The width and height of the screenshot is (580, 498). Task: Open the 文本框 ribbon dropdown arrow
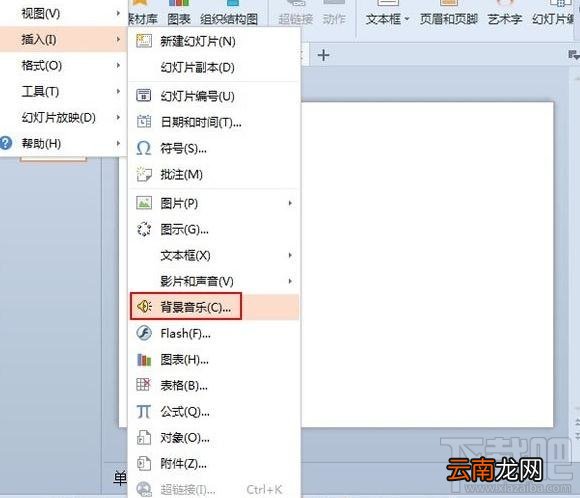click(x=407, y=19)
